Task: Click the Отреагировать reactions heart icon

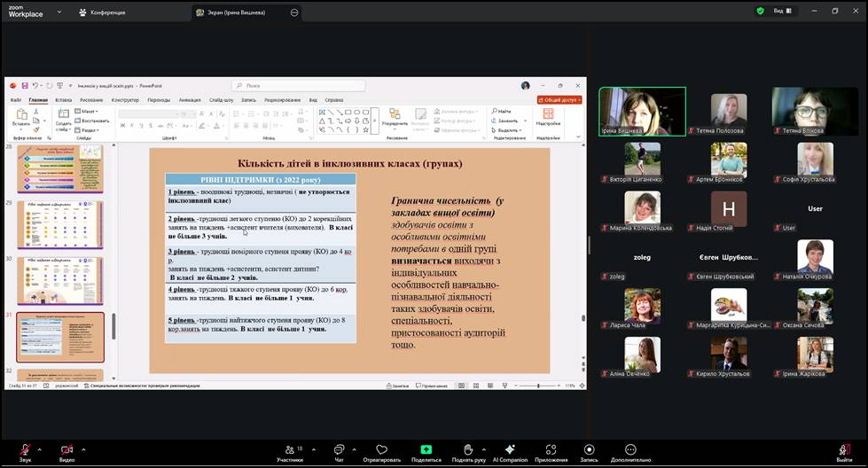Action: click(x=381, y=450)
